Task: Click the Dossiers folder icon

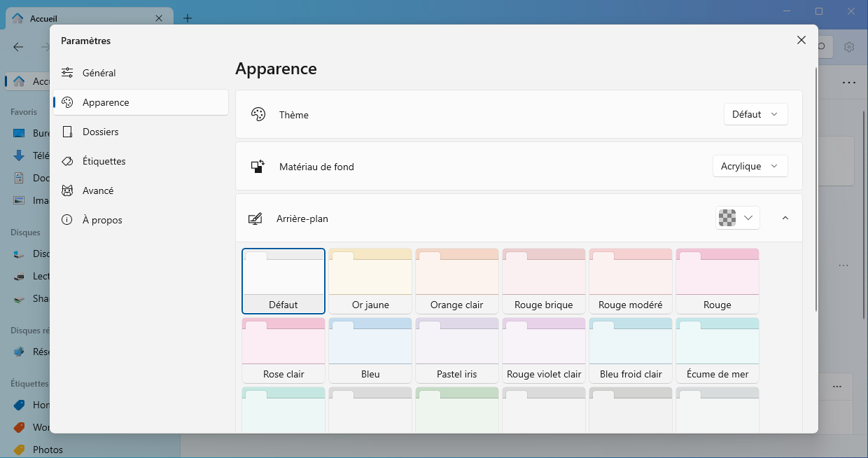Action: point(67,132)
